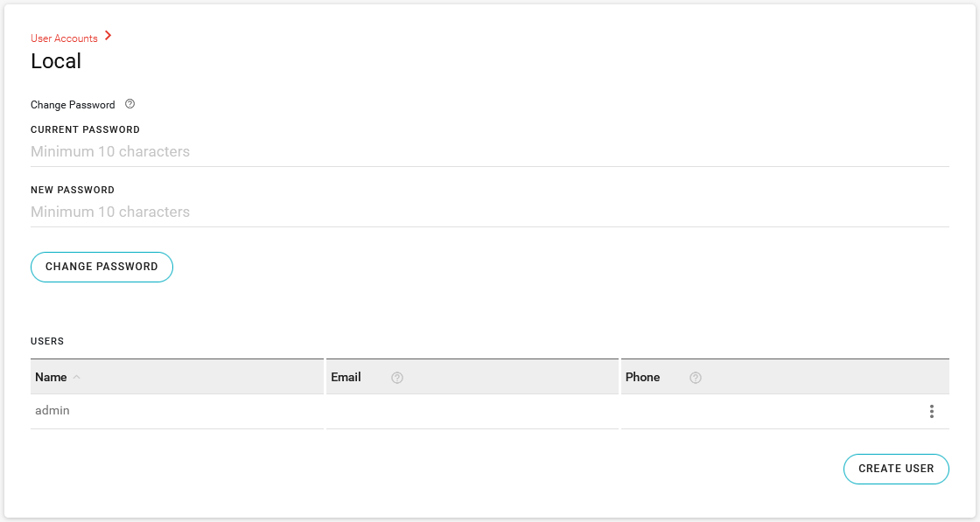The image size is (980, 522).
Task: Sort users by the Name column header
Action: click(x=51, y=377)
